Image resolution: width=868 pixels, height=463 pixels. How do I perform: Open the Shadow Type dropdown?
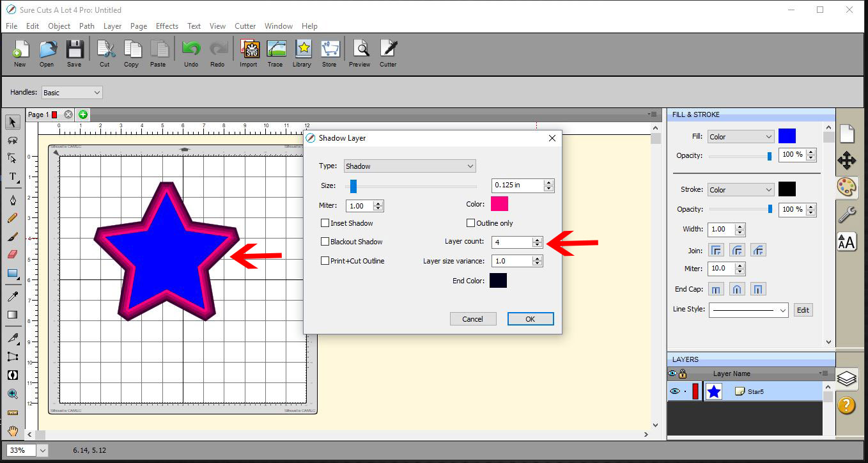(409, 166)
